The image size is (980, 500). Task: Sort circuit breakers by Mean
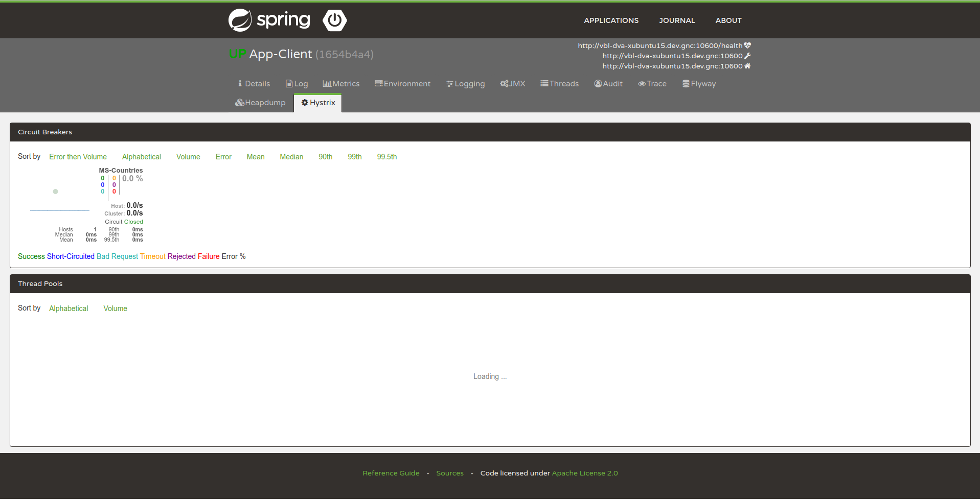(x=256, y=157)
